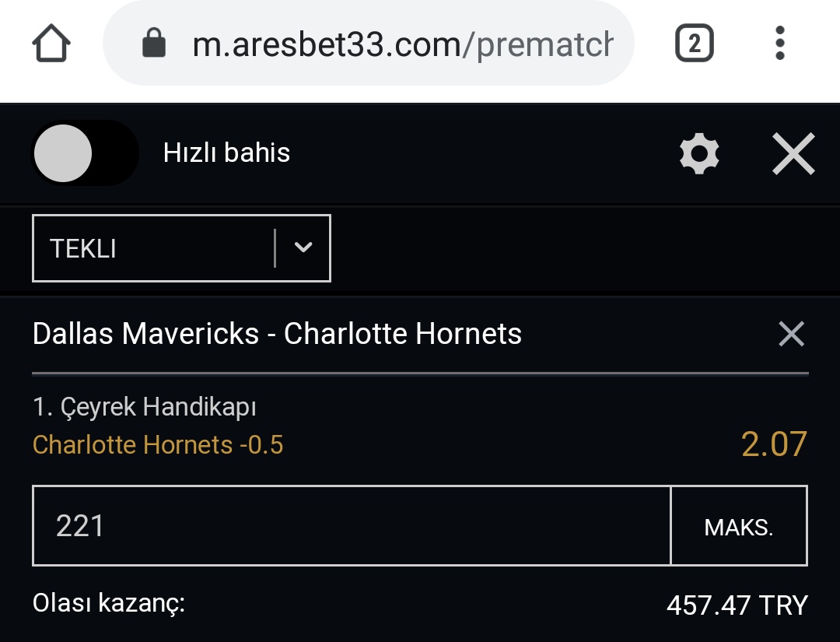Tap the browser home icon
840x642 pixels.
(51, 43)
